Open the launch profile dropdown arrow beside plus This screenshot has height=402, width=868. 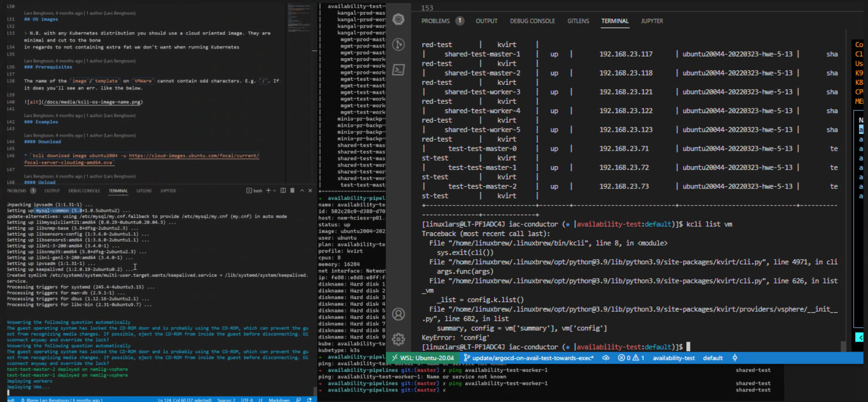pos(275,191)
